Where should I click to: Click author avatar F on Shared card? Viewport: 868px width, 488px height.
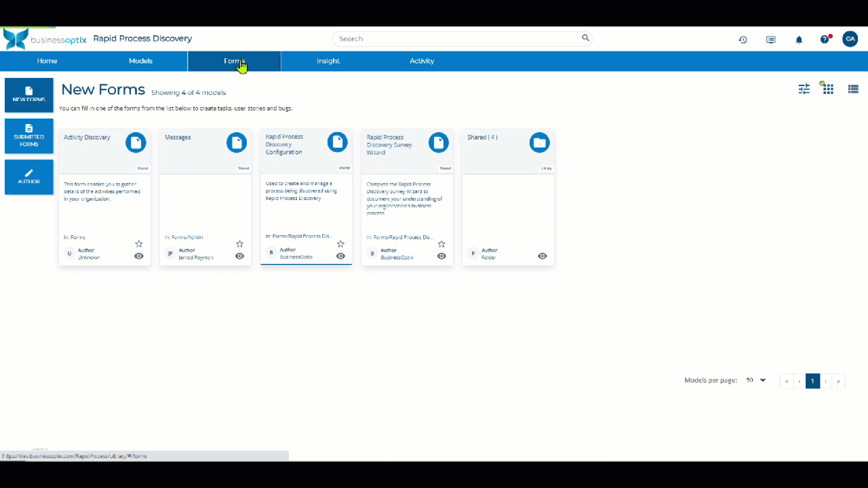point(473,253)
